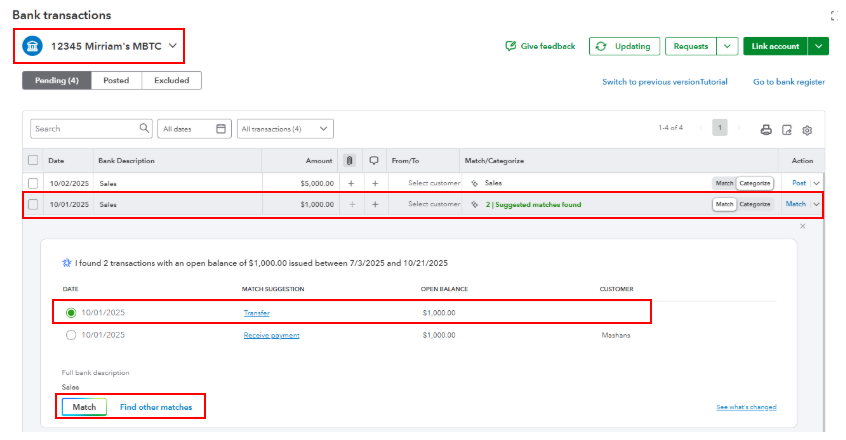Open the dropdown arrow beside Link account
The image size is (846, 440).
point(819,46)
